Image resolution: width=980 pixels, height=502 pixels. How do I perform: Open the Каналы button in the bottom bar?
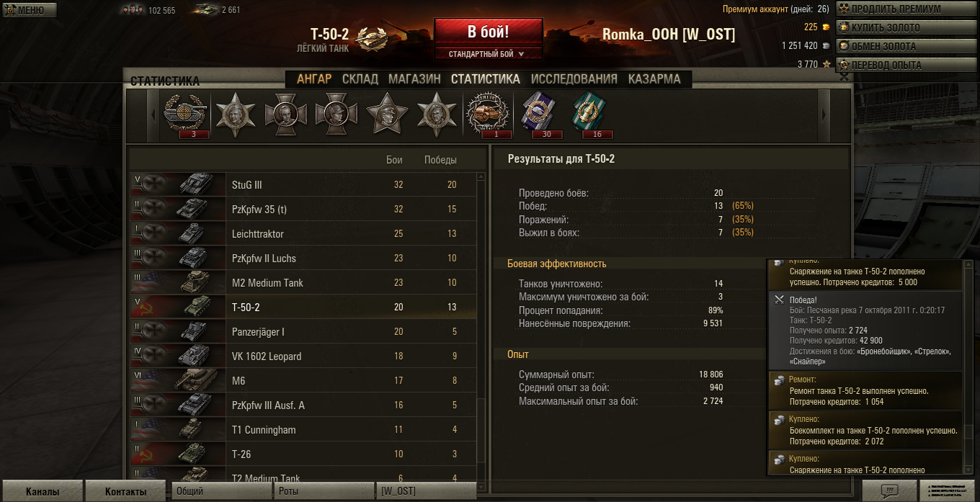pyautogui.click(x=43, y=491)
